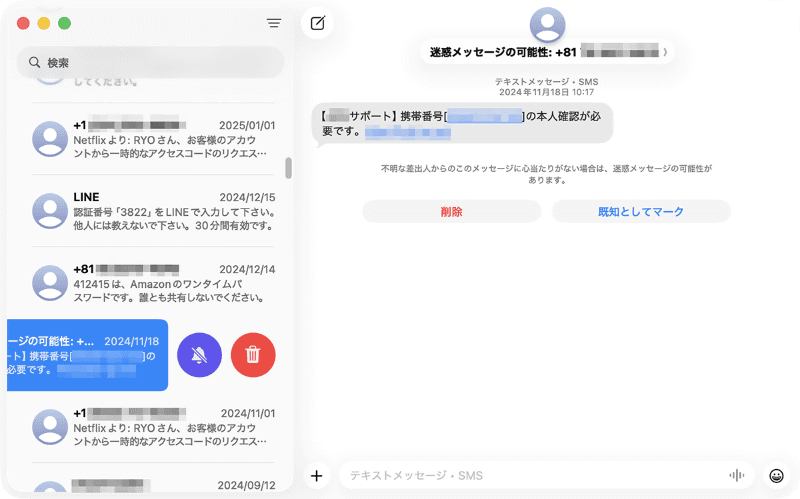Click avatar of the 2025/01/01 Netflix conversation

(x=50, y=139)
